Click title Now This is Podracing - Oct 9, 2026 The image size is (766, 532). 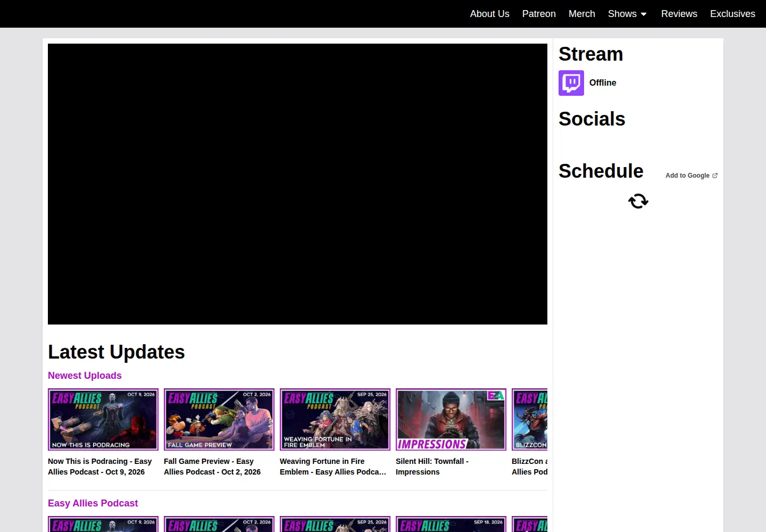101,467
